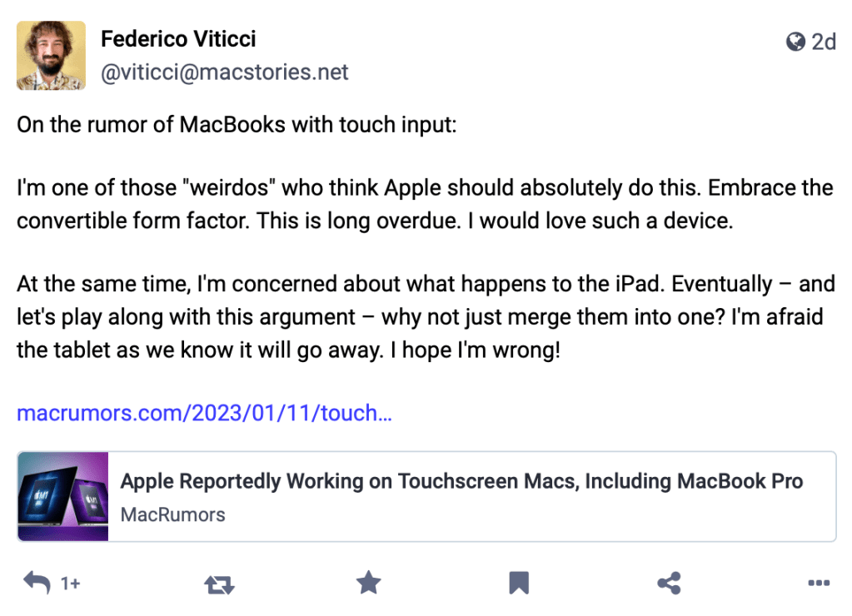
Task: Open Federico Viticci's profile avatar
Action: pyautogui.click(x=52, y=55)
